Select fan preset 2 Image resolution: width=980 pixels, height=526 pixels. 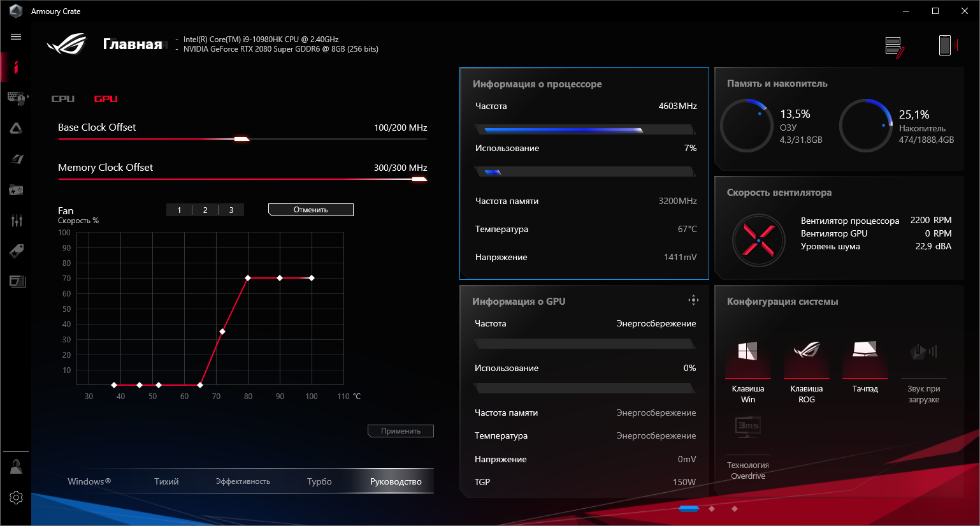[x=205, y=210]
